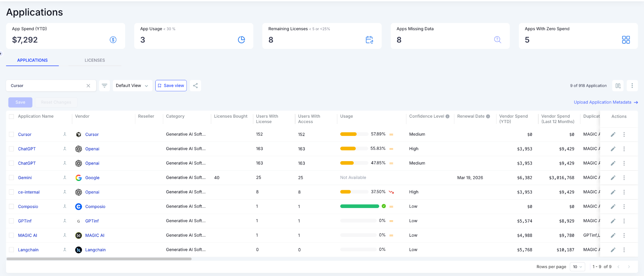Viewport: 644px width, 276px height.
Task: Edit the Composio row with pencil icon
Action: pyautogui.click(x=613, y=206)
